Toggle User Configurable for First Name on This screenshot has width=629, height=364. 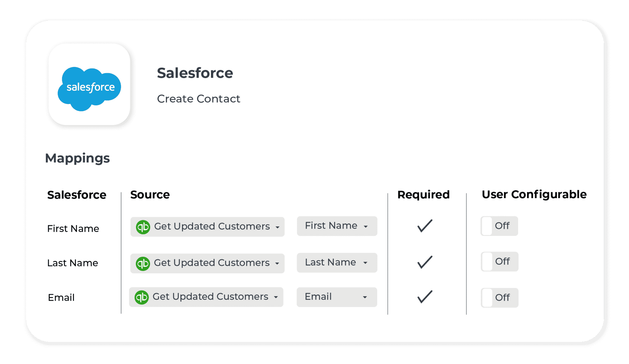[x=499, y=226]
